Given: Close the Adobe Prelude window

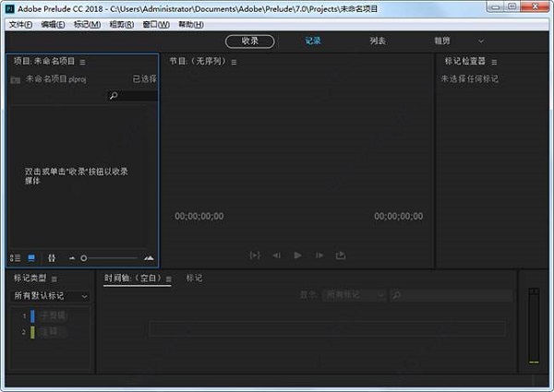Looking at the screenshot, I should pos(535,6).
